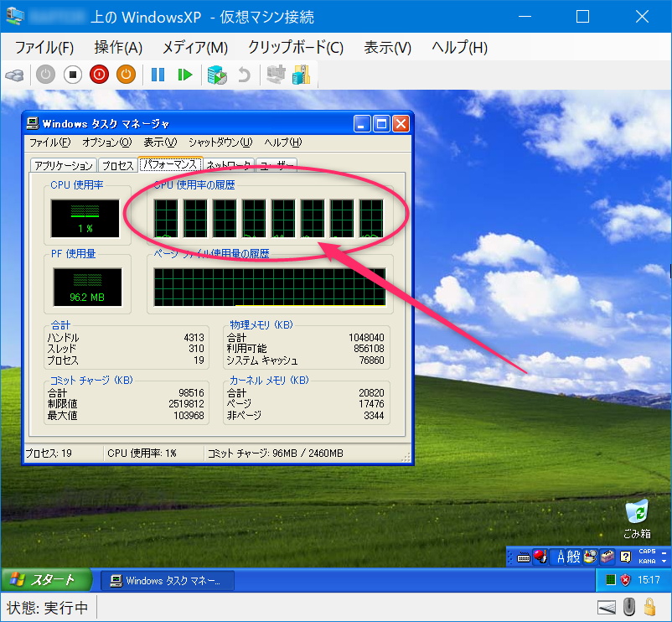Click the server with zip folder toolbar icon

tap(302, 75)
